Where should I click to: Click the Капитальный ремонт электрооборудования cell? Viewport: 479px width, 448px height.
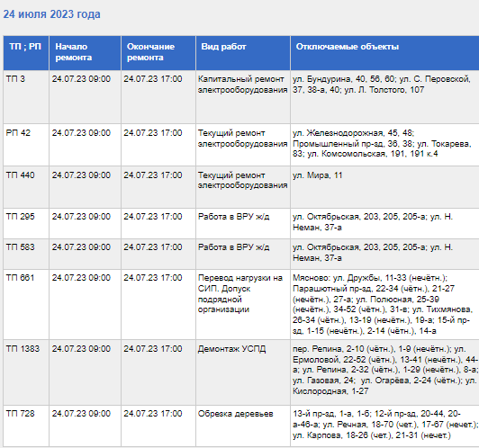pyautogui.click(x=243, y=97)
